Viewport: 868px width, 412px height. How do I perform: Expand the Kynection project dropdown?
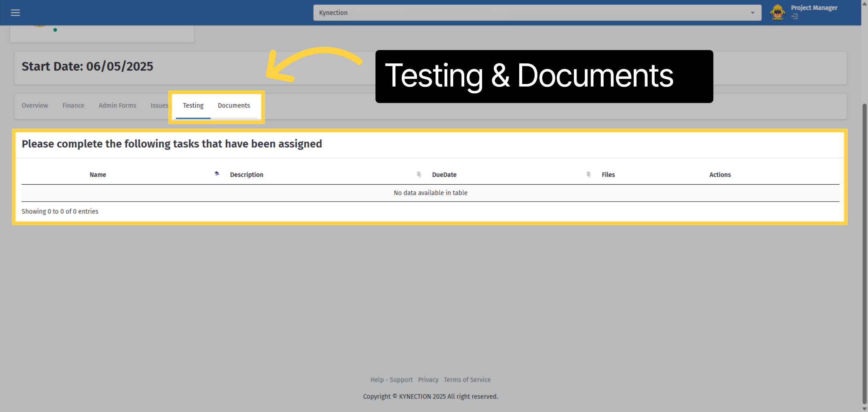coord(537,13)
